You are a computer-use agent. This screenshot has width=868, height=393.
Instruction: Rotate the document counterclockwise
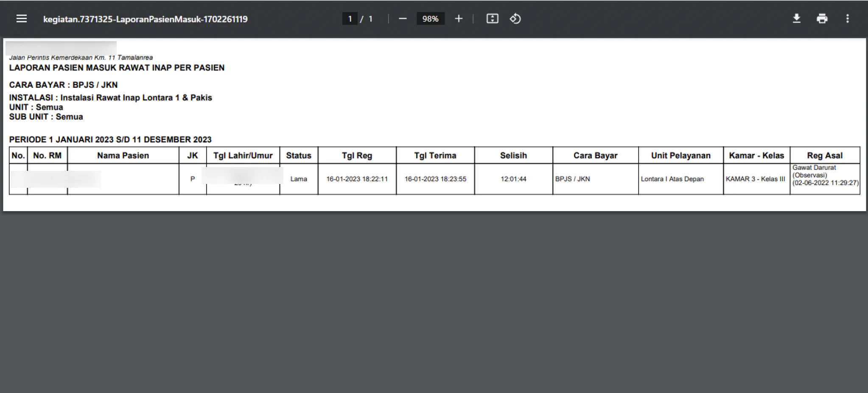pyautogui.click(x=515, y=19)
